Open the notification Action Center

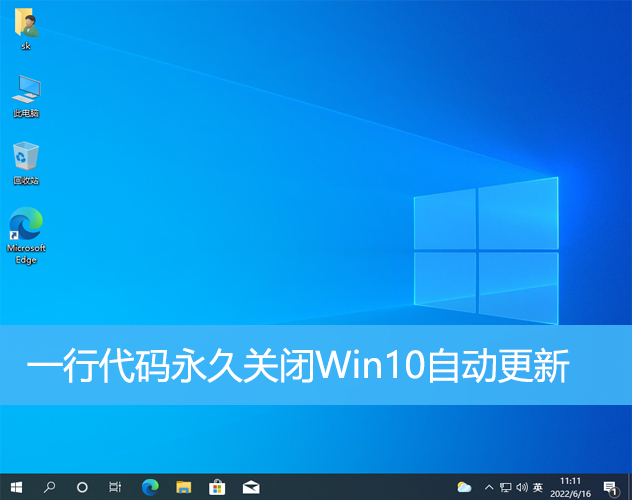[x=611, y=487]
